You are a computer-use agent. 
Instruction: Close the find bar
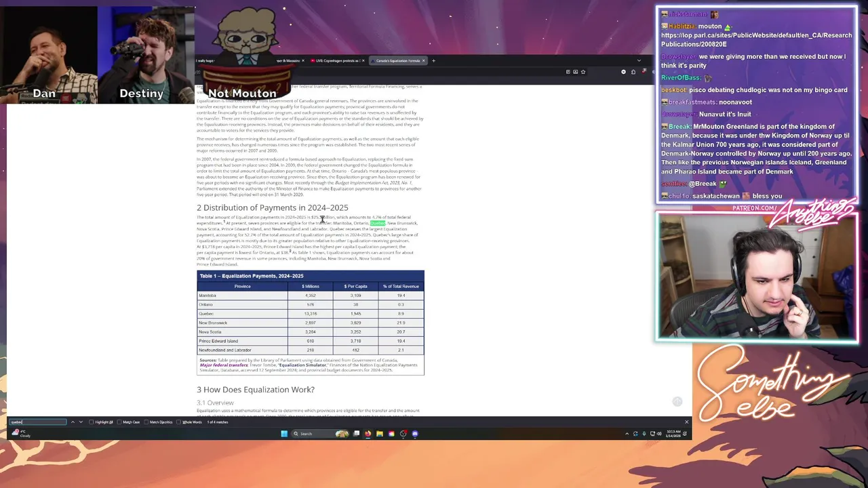tap(686, 422)
